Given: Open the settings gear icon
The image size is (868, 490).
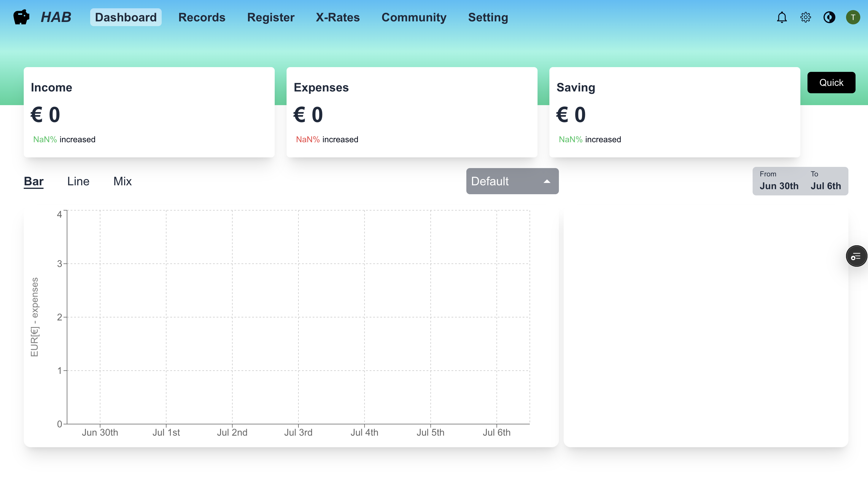Looking at the screenshot, I should point(806,17).
